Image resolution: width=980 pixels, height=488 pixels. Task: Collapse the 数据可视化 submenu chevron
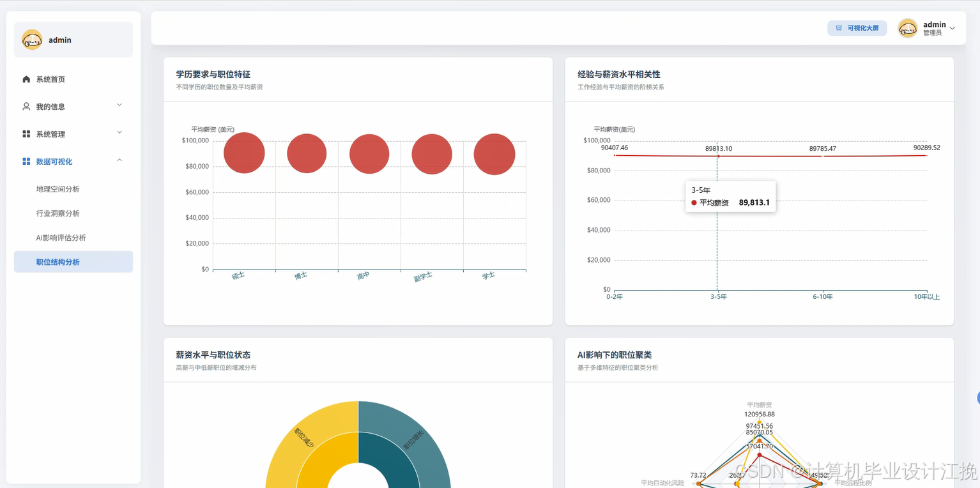119,160
